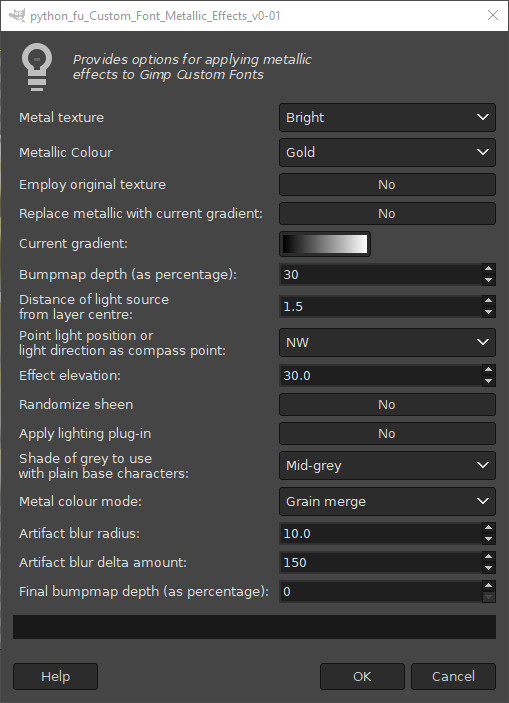Image resolution: width=509 pixels, height=703 pixels.
Task: Decrease Effect elevation with down arrow
Action: tap(488, 381)
